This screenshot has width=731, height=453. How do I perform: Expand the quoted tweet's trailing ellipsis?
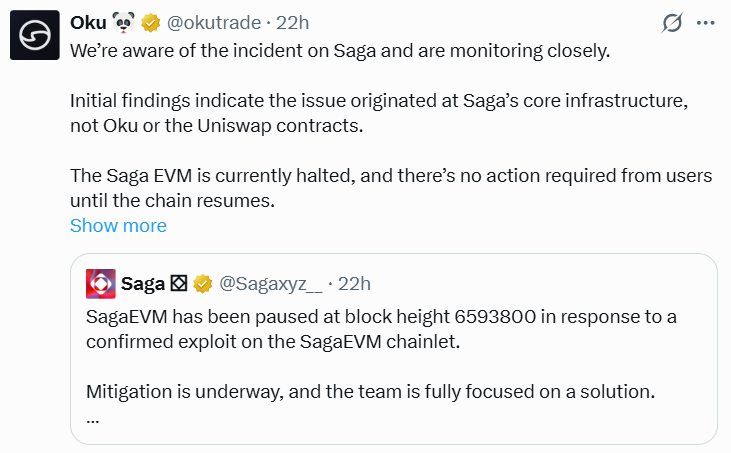tap(93, 417)
